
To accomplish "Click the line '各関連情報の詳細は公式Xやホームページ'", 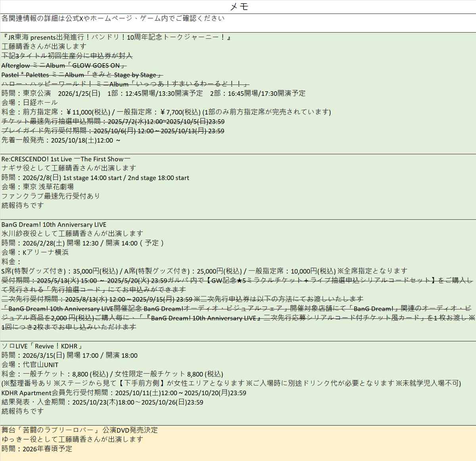I will click(x=113, y=18).
